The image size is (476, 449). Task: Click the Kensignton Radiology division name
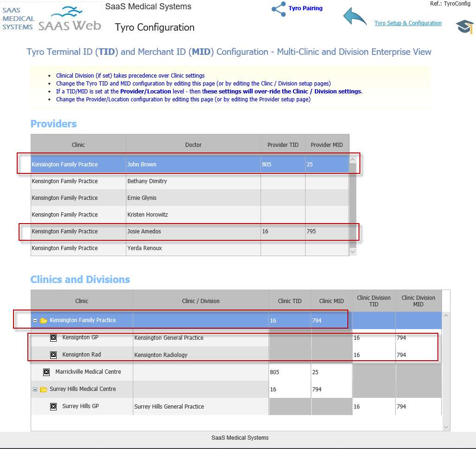[x=161, y=355]
